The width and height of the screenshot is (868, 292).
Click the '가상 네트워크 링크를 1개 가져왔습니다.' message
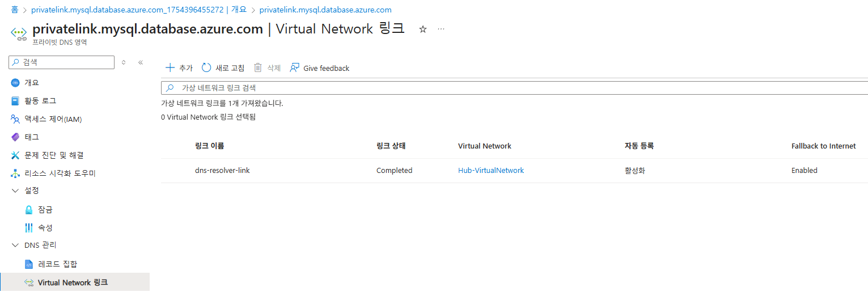(x=222, y=103)
